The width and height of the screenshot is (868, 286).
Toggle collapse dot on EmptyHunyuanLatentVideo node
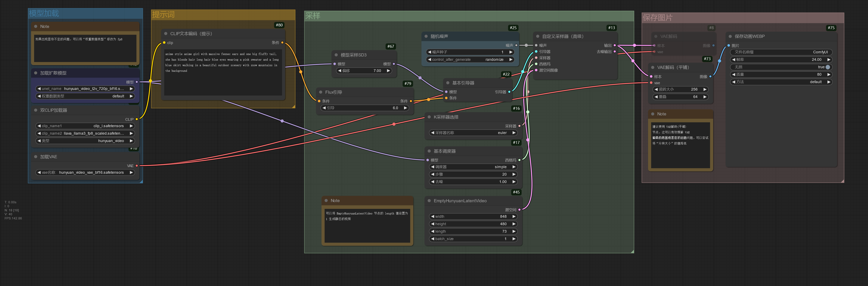[x=429, y=201]
